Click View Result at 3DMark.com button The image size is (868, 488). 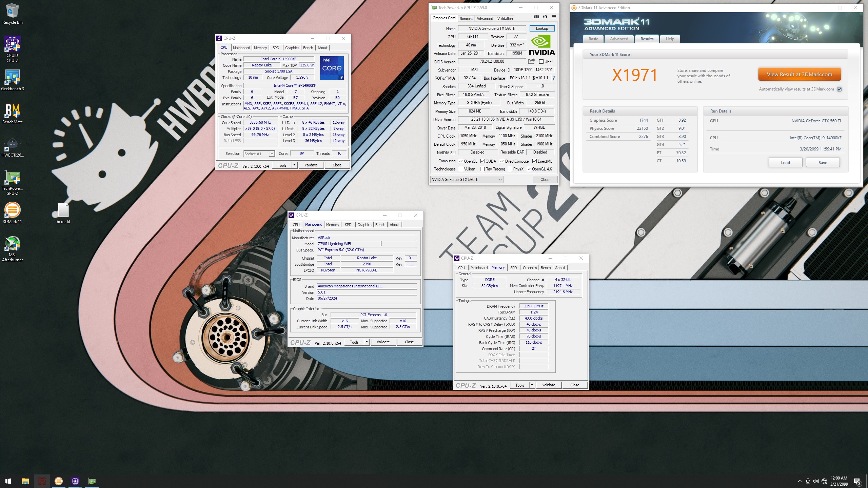(x=800, y=75)
